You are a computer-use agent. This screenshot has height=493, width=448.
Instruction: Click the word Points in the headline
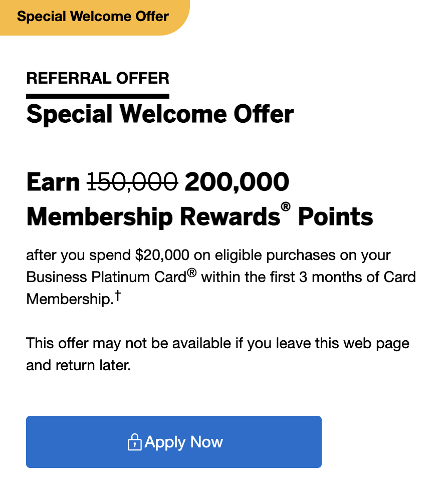[x=335, y=216]
